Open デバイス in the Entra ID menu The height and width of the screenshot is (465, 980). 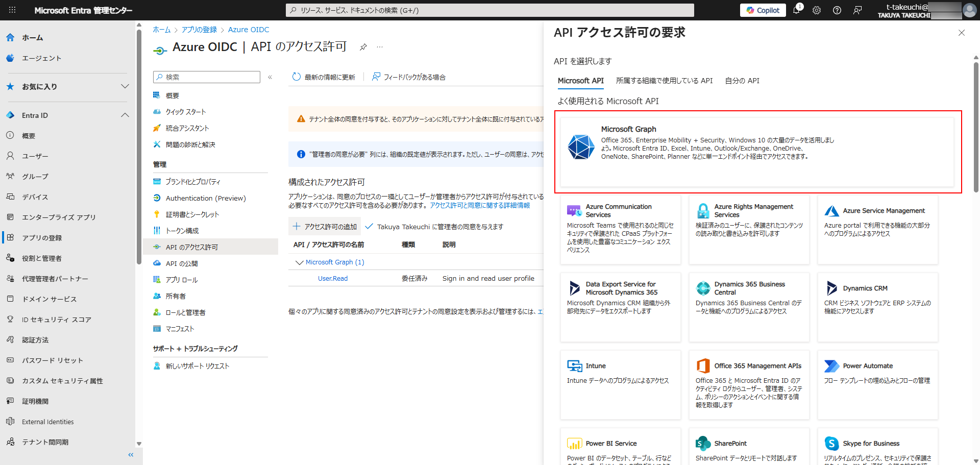[x=35, y=197]
